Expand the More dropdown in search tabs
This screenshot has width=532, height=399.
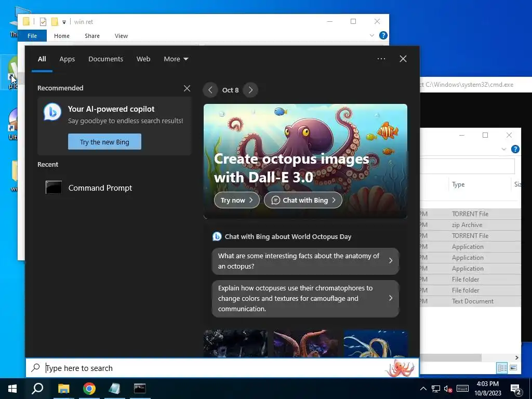pyautogui.click(x=176, y=59)
